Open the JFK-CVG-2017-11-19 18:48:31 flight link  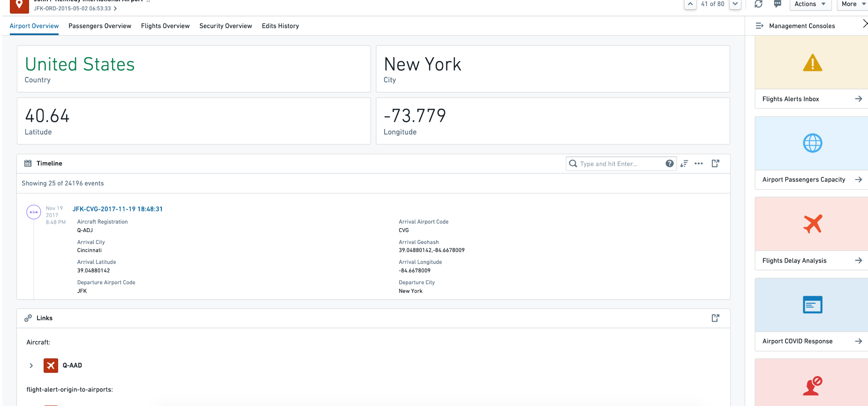(118, 209)
